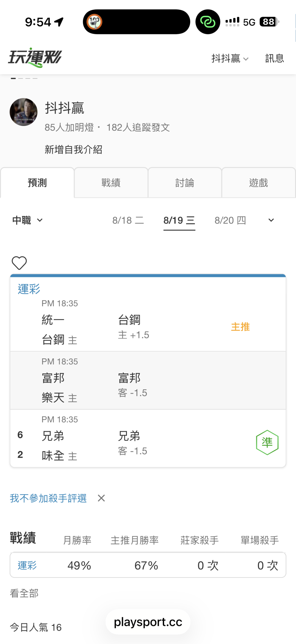Viewport: 296px width, 644px height.
Task: Switch to the 戰績 tab
Action: [111, 182]
